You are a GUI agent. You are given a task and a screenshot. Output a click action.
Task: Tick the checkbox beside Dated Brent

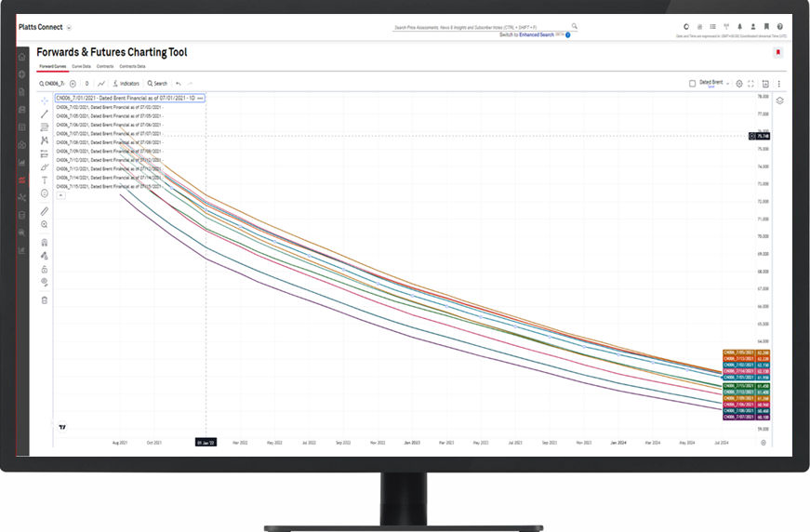(692, 84)
